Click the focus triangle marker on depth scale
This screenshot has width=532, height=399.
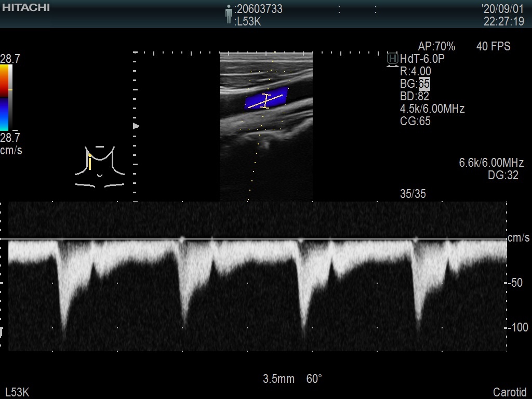pyautogui.click(x=137, y=126)
